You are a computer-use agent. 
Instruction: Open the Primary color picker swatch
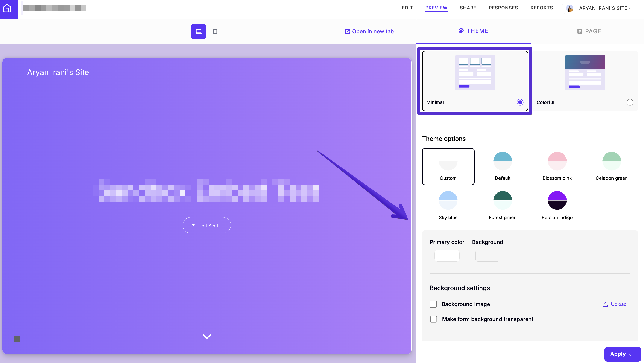(447, 256)
